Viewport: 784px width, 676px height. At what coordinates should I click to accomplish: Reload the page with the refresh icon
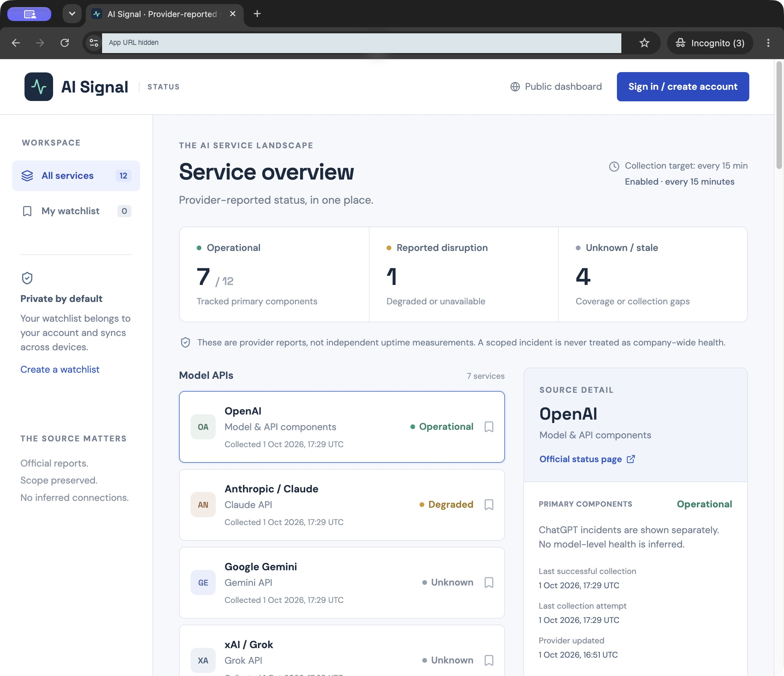65,43
